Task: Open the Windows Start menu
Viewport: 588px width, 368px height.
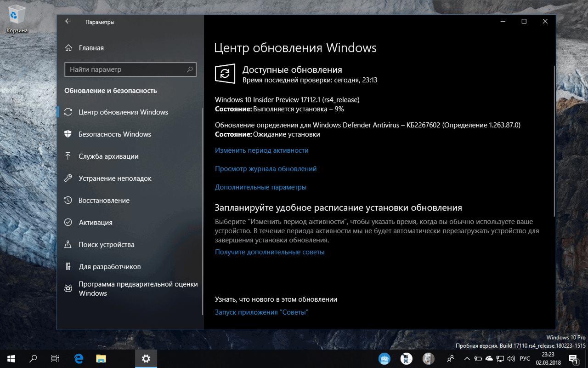Action: [11, 358]
